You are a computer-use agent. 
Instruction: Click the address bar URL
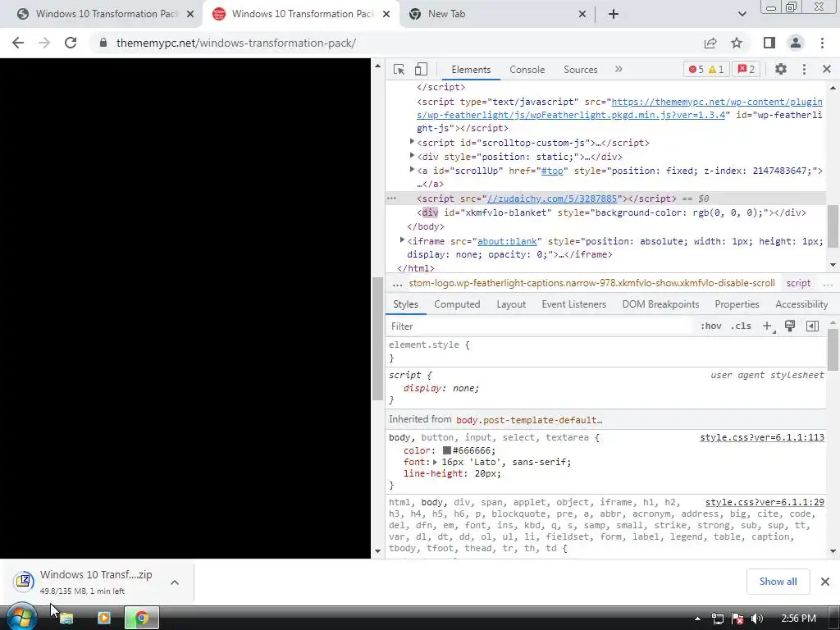[x=235, y=43]
